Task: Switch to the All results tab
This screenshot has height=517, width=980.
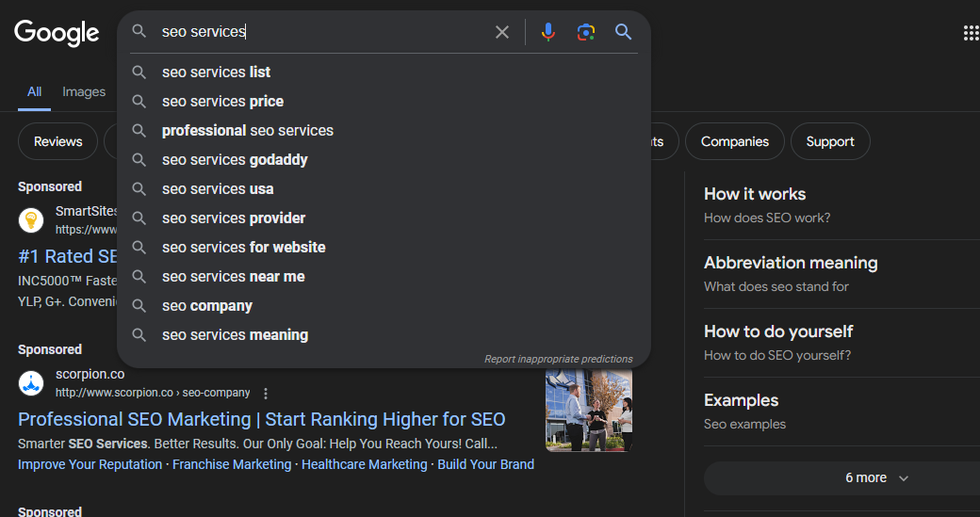Action: click(34, 91)
